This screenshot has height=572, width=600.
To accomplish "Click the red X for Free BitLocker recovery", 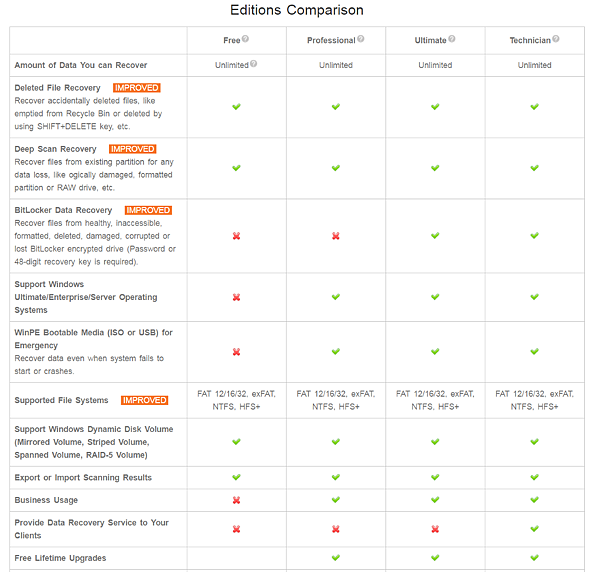I will click(x=236, y=236).
